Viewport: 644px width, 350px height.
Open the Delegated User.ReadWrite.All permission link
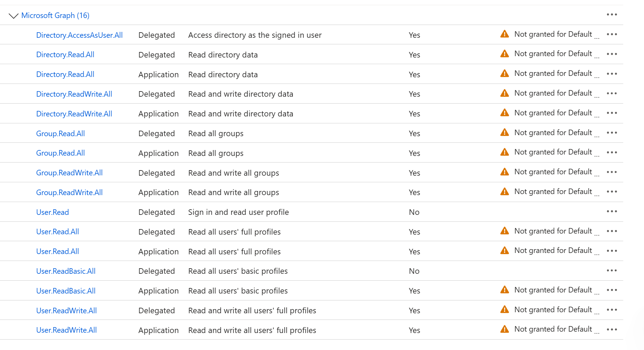pyautogui.click(x=66, y=310)
